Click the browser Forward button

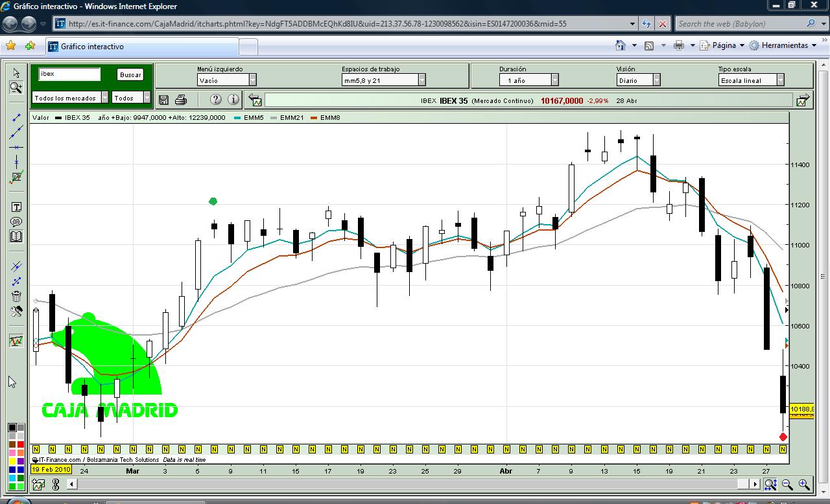[29, 23]
